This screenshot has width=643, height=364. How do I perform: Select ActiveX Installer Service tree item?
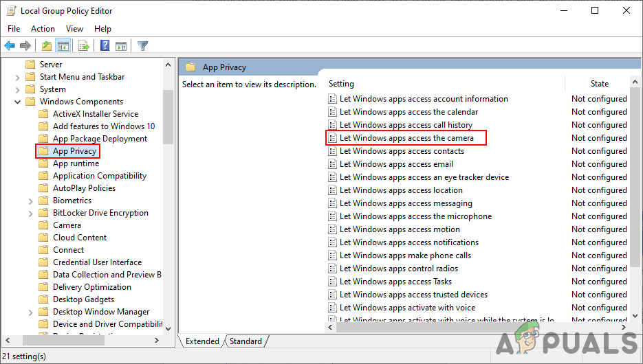pyautogui.click(x=96, y=114)
